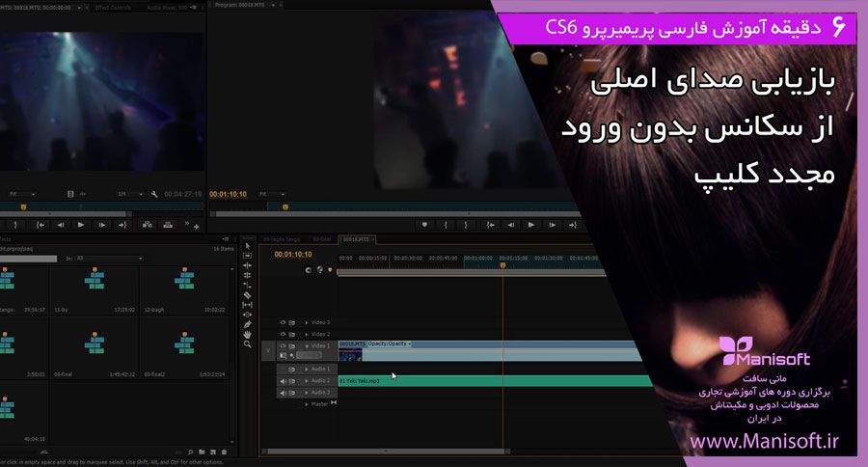Open Source monitor Fit zoom dropdown
868x467 pixels.
coord(22,194)
